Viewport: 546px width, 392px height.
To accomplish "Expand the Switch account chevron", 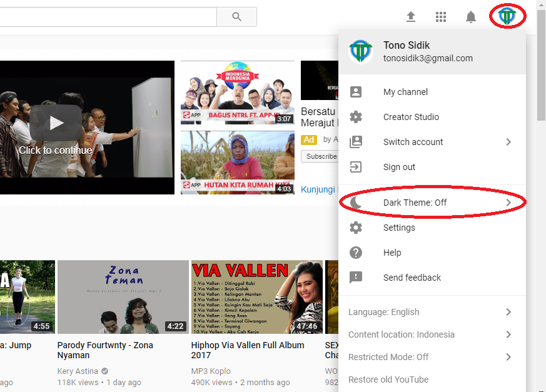I will coord(508,142).
